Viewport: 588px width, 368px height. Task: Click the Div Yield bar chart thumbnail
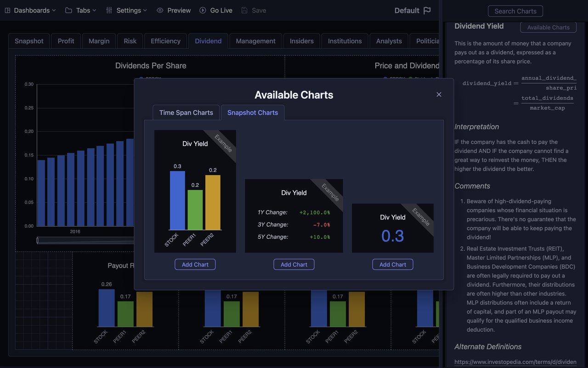point(195,191)
